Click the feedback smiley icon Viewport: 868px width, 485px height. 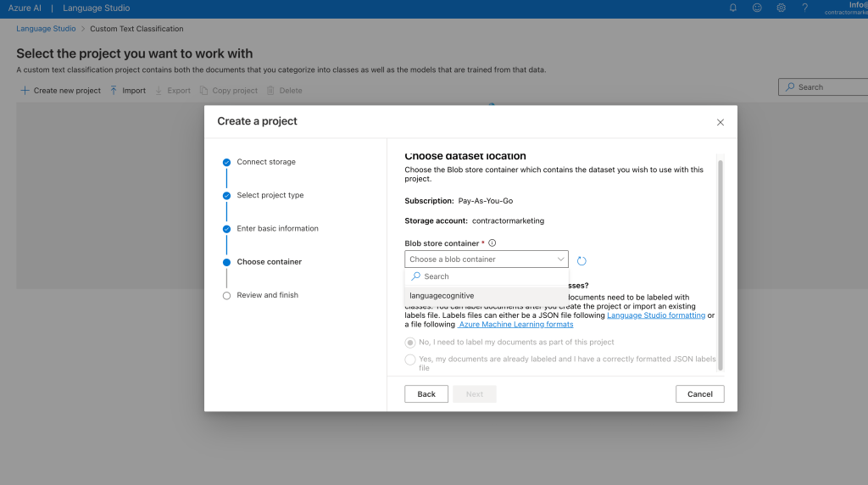(757, 8)
